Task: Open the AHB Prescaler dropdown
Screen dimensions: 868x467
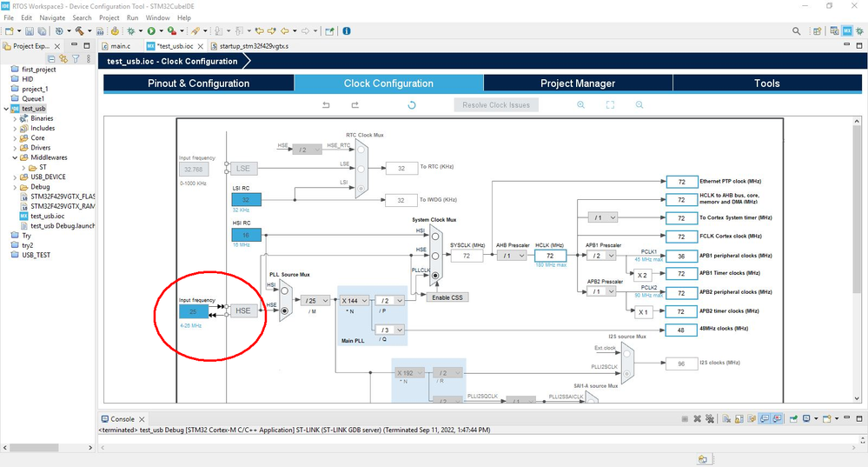Action: (512, 256)
